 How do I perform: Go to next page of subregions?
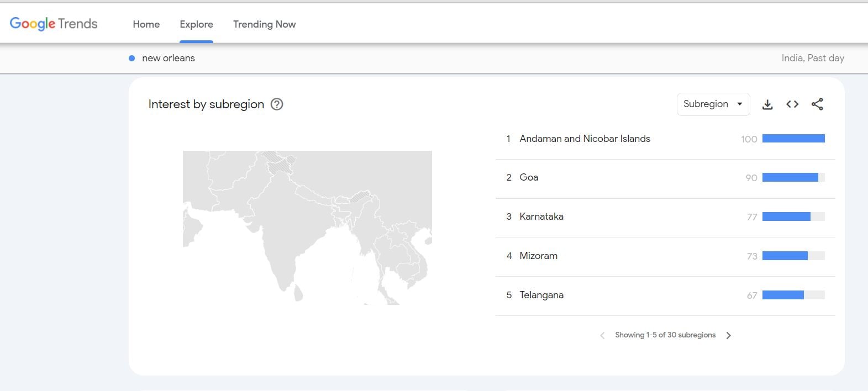[x=729, y=335]
